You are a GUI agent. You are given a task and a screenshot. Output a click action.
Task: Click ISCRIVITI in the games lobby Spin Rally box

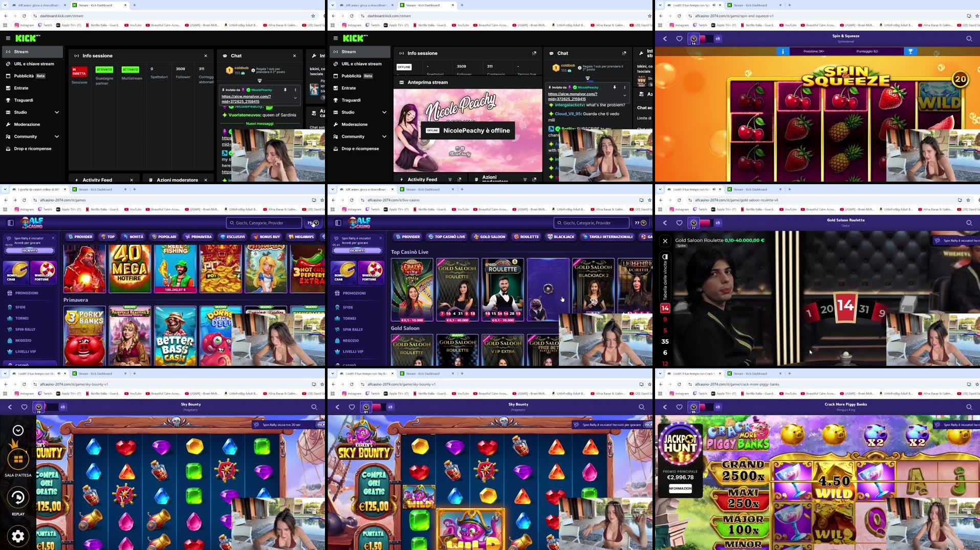pyautogui.click(x=30, y=251)
